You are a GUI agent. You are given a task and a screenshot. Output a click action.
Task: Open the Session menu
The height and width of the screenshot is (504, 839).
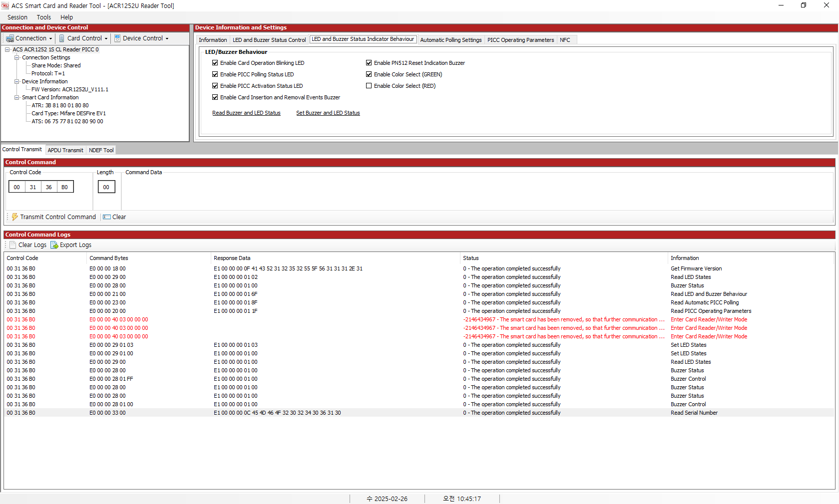(x=17, y=17)
